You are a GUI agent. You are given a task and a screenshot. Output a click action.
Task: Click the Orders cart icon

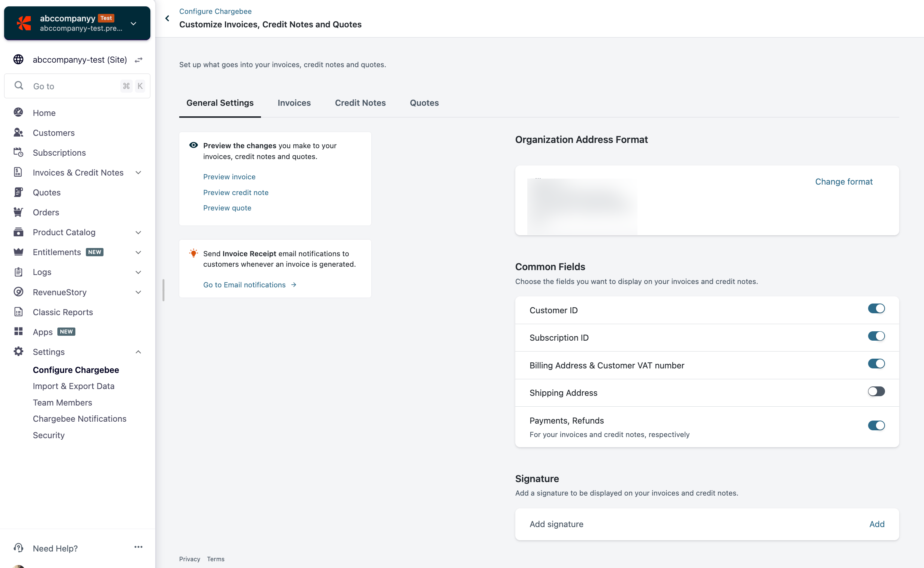coord(18,212)
